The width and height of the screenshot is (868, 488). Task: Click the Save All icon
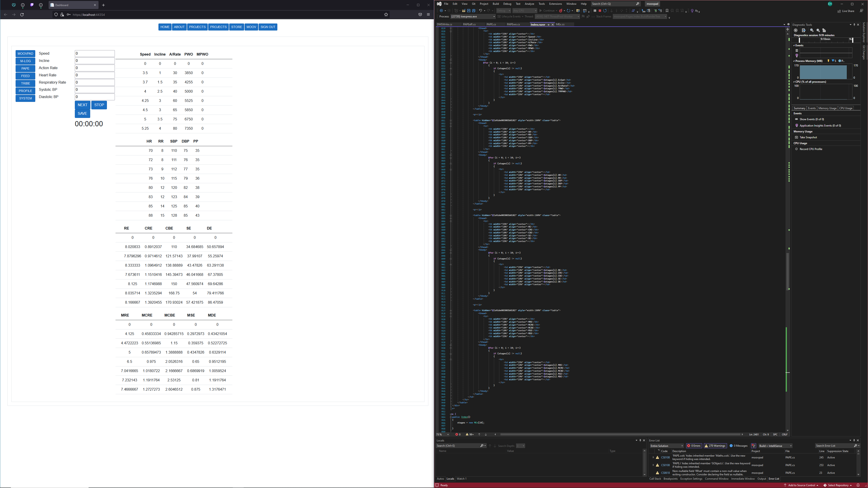click(474, 11)
